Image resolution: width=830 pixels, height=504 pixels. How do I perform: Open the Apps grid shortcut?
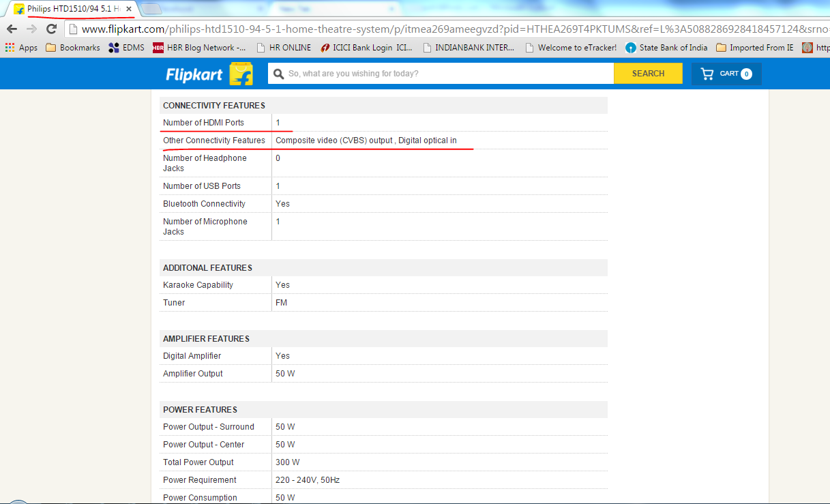21,48
